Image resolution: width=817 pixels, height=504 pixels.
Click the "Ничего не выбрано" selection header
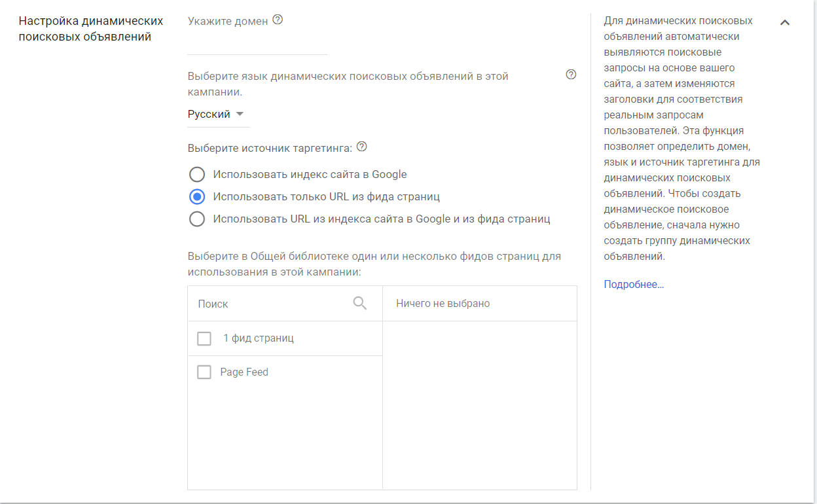(443, 304)
